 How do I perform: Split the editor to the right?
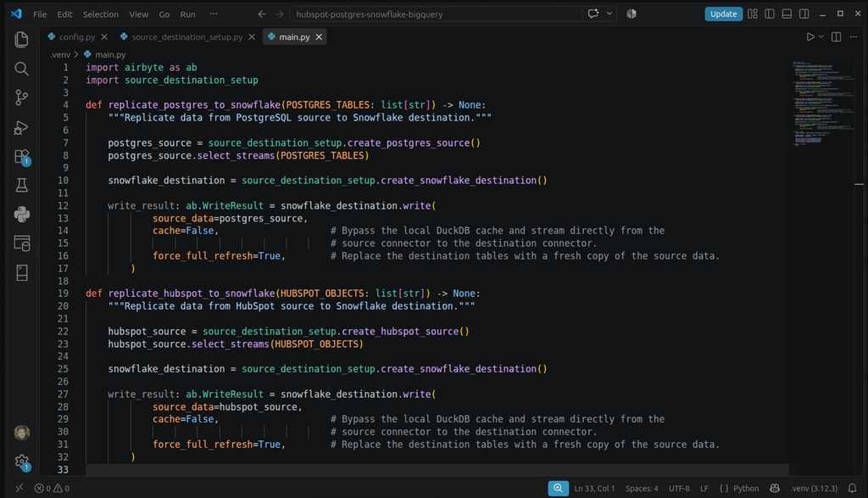coord(836,36)
